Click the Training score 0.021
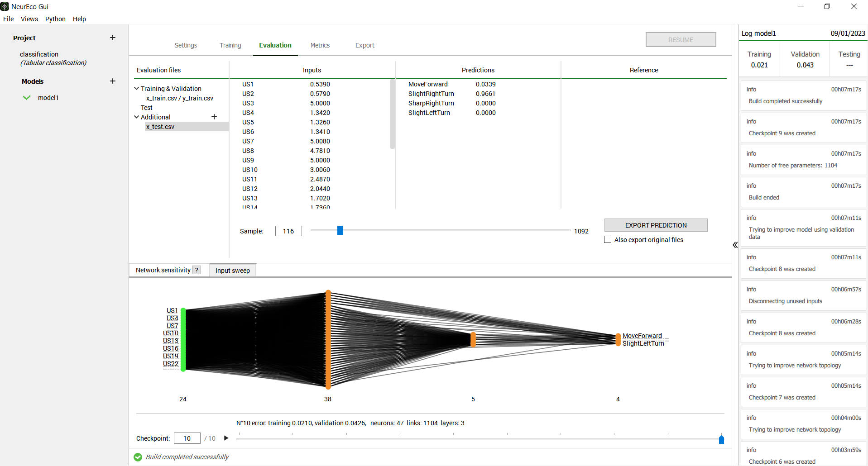Viewport: 868px width, 466px height. pos(759,65)
